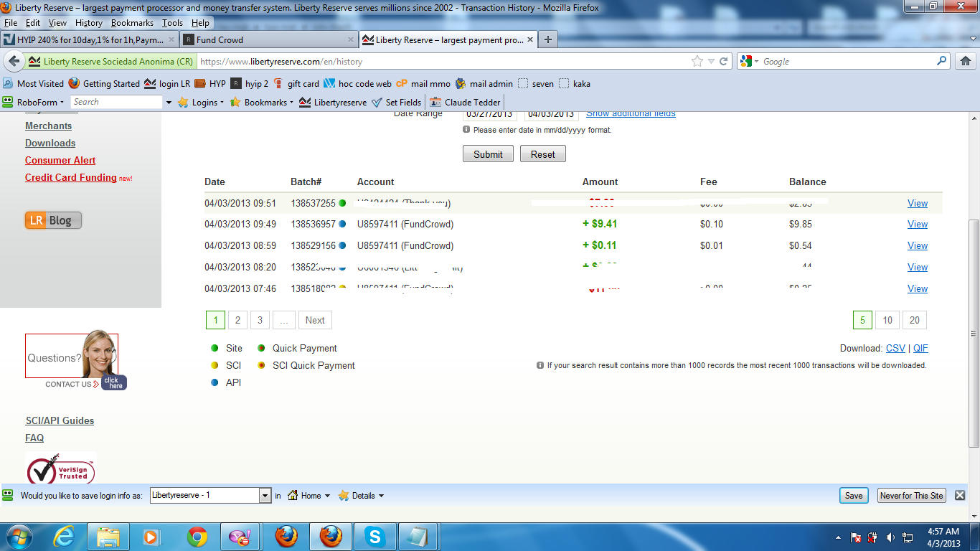Select the Claude Tedder identity in RoboForm
980x551 pixels.
(465, 103)
